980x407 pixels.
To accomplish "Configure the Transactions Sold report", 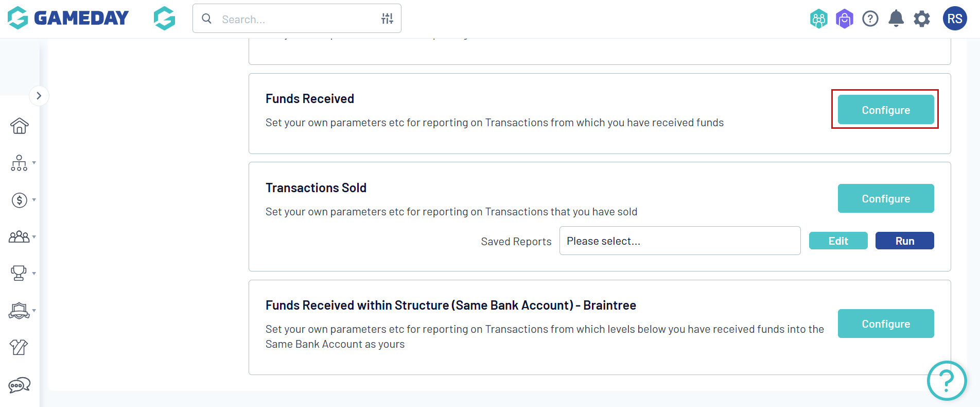I will pyautogui.click(x=885, y=198).
